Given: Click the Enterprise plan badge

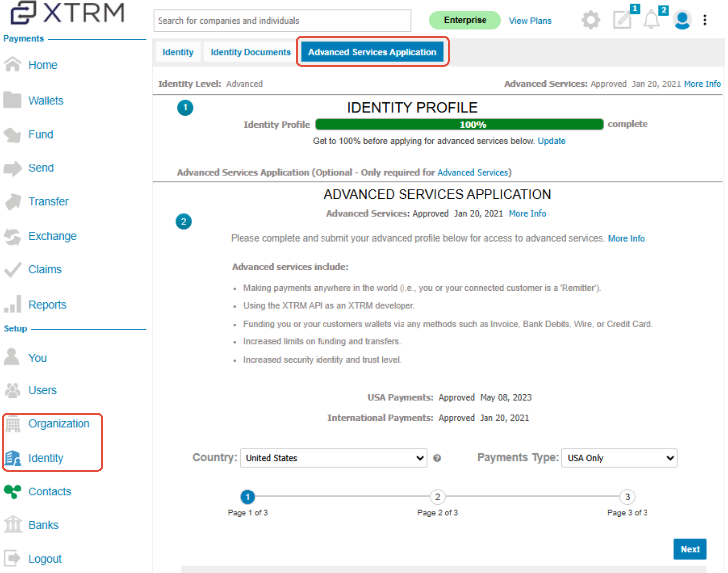Looking at the screenshot, I should click(x=465, y=20).
